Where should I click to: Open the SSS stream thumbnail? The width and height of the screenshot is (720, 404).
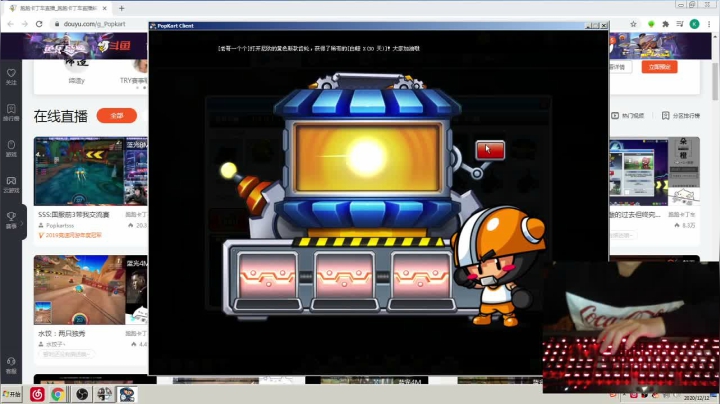(90, 171)
